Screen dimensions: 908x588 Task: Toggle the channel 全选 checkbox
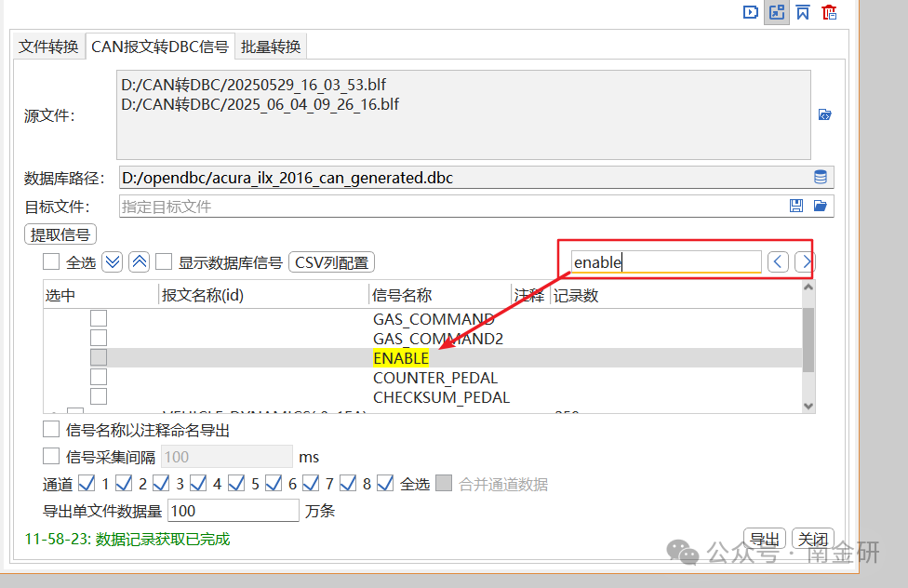386,483
